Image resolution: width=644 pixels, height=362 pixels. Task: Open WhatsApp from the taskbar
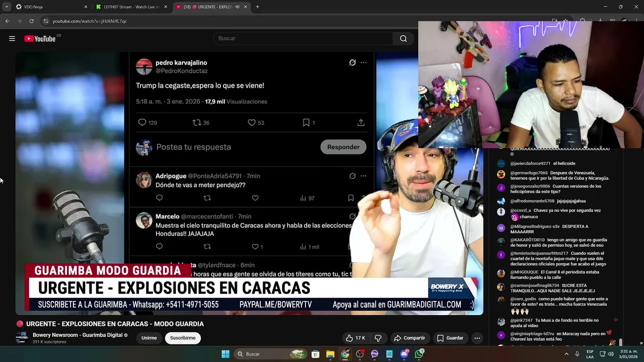(419, 354)
